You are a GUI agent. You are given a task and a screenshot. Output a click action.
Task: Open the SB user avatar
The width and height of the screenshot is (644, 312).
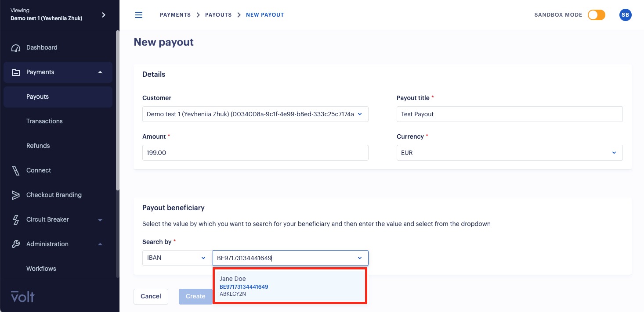click(x=625, y=15)
